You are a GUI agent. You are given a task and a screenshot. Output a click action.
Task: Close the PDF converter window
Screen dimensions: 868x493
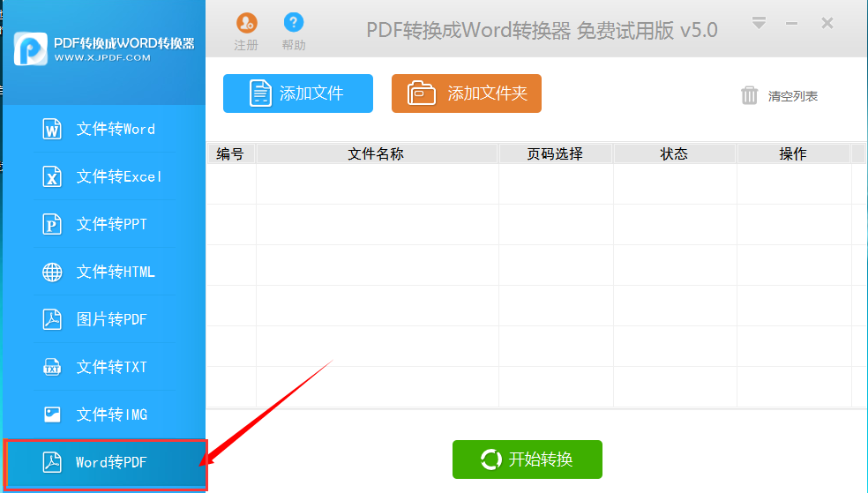point(827,23)
